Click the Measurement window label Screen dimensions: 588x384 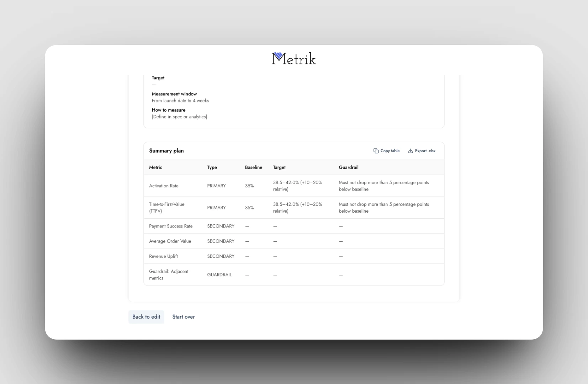coord(174,94)
